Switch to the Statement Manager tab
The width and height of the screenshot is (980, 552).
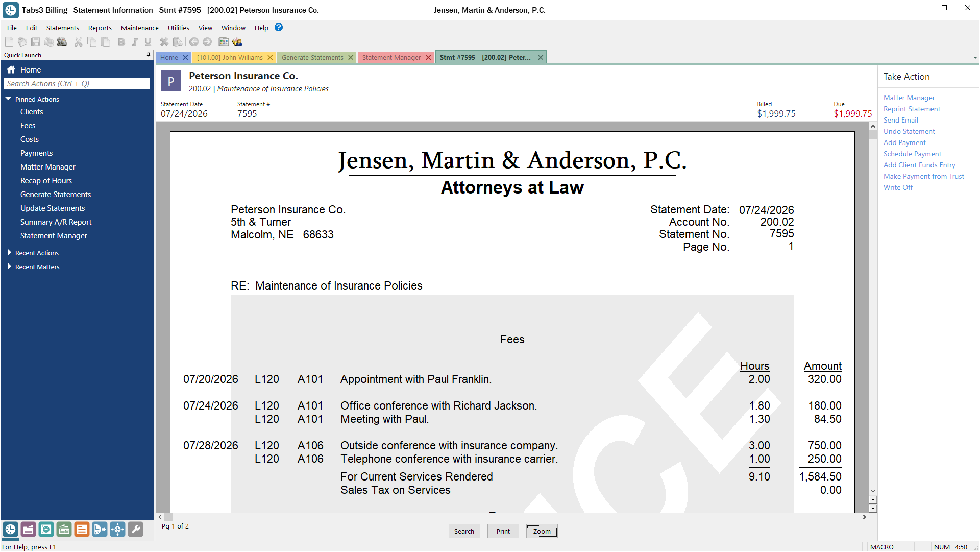click(x=391, y=57)
